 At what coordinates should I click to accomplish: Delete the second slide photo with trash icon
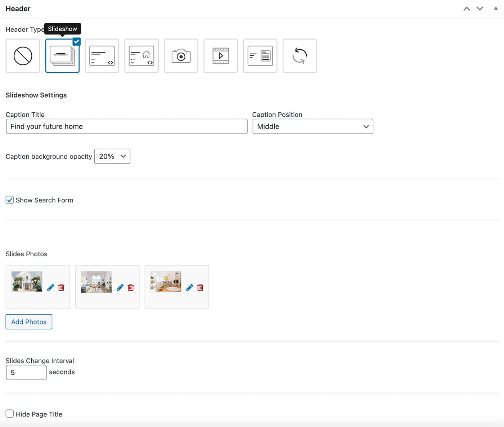click(x=131, y=287)
